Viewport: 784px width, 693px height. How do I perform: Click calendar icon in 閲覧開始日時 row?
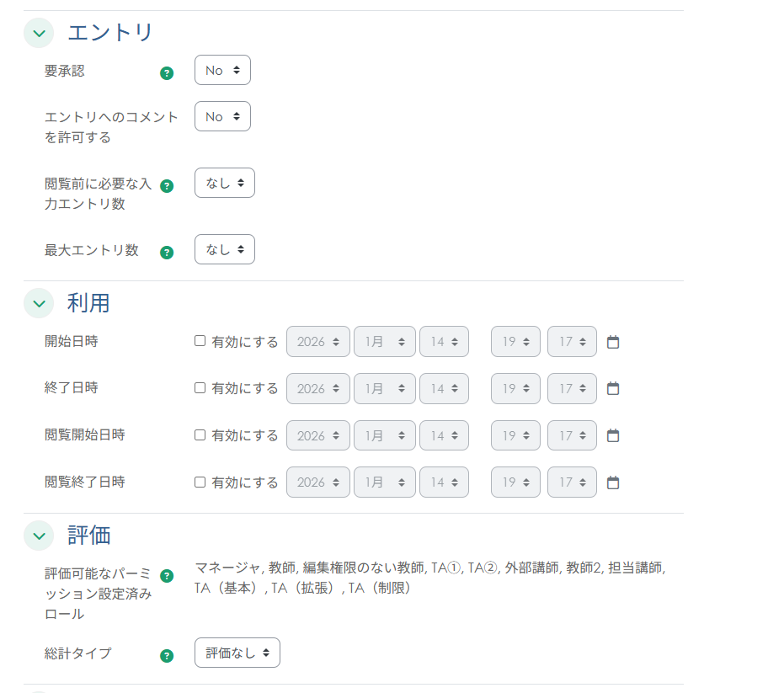click(x=613, y=435)
